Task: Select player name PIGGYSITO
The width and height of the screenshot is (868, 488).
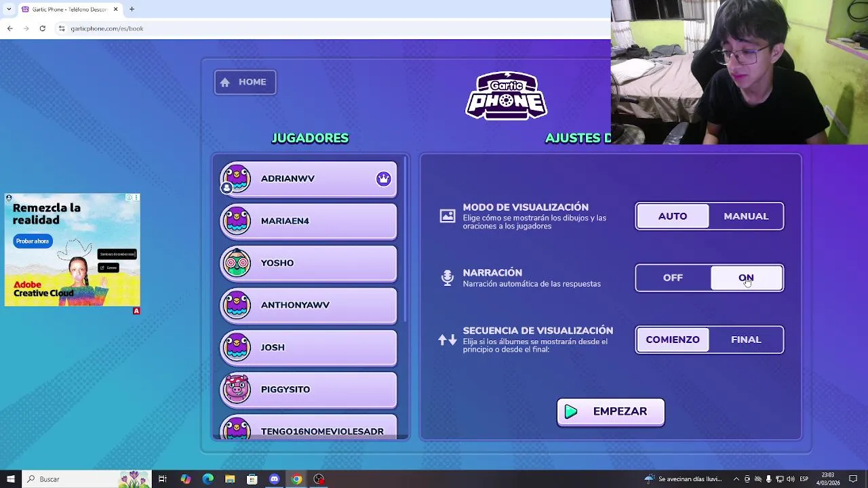Action: click(x=285, y=389)
